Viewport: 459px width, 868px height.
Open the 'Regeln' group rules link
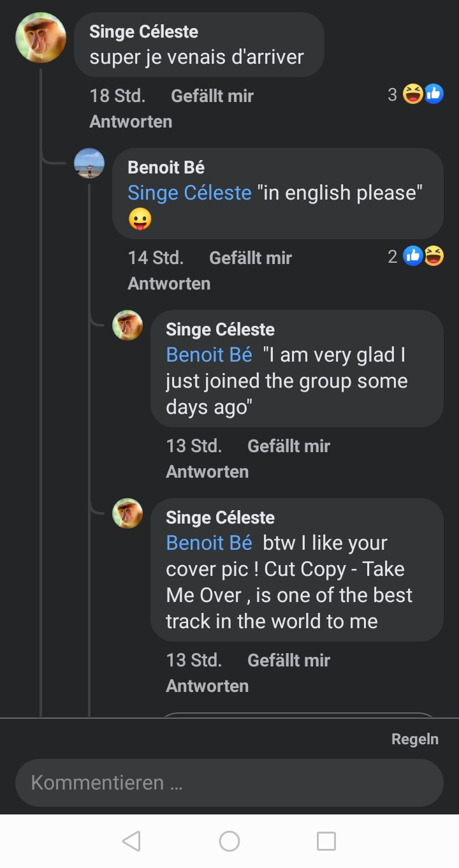[415, 739]
